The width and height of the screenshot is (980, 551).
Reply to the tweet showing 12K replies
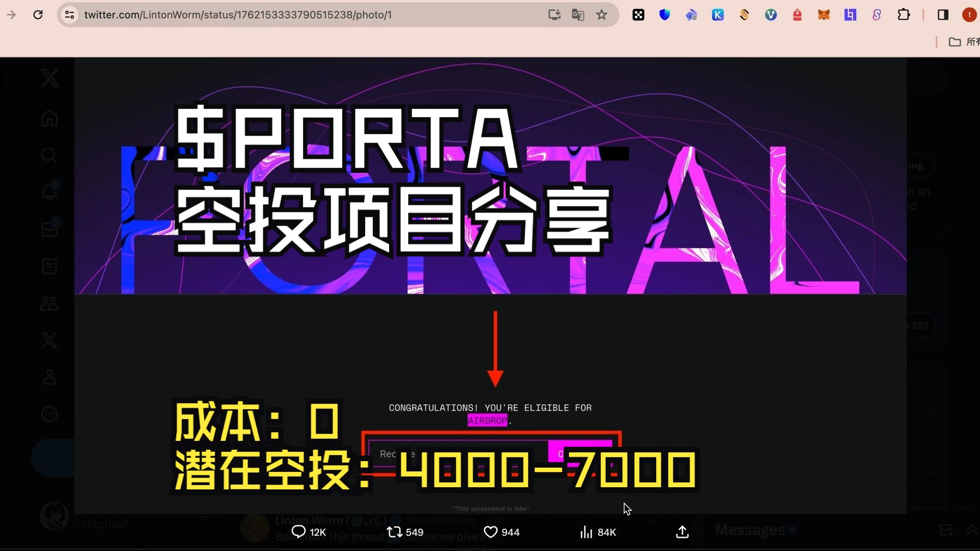pos(308,532)
